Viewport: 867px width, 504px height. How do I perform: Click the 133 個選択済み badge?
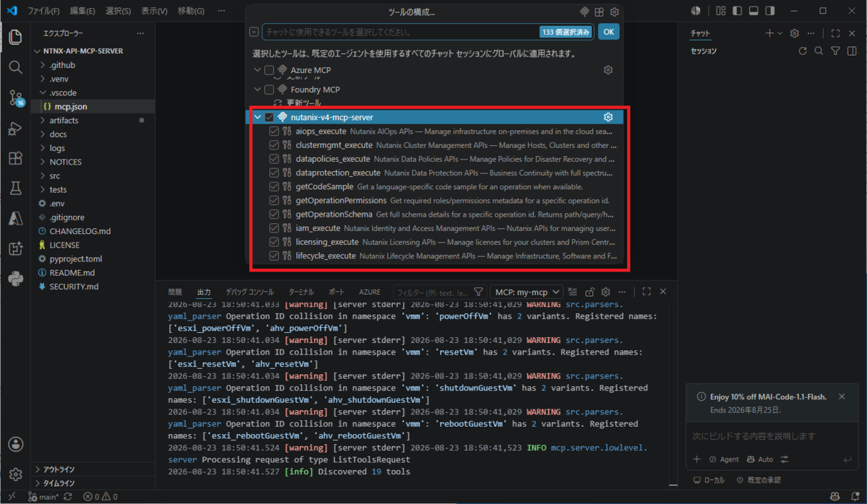click(x=565, y=32)
